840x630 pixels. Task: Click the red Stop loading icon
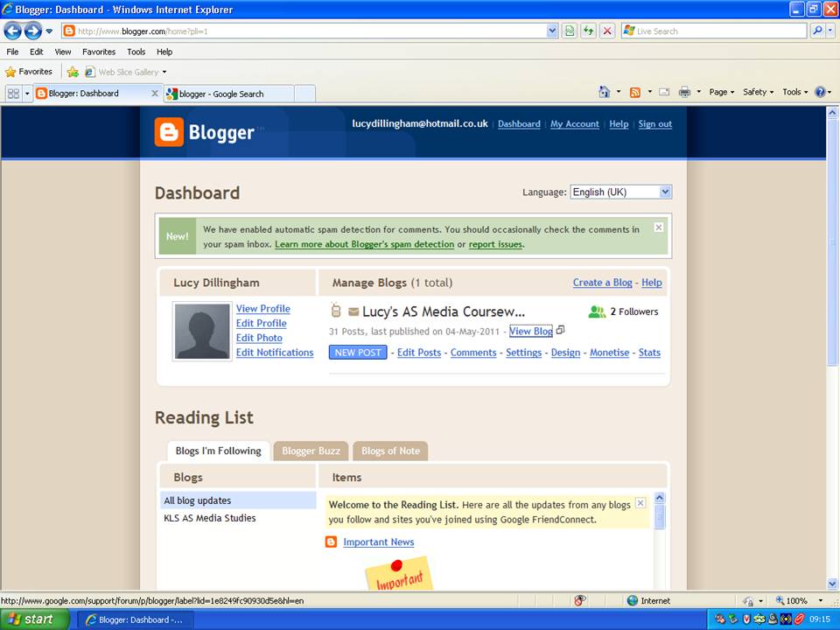pyautogui.click(x=607, y=31)
